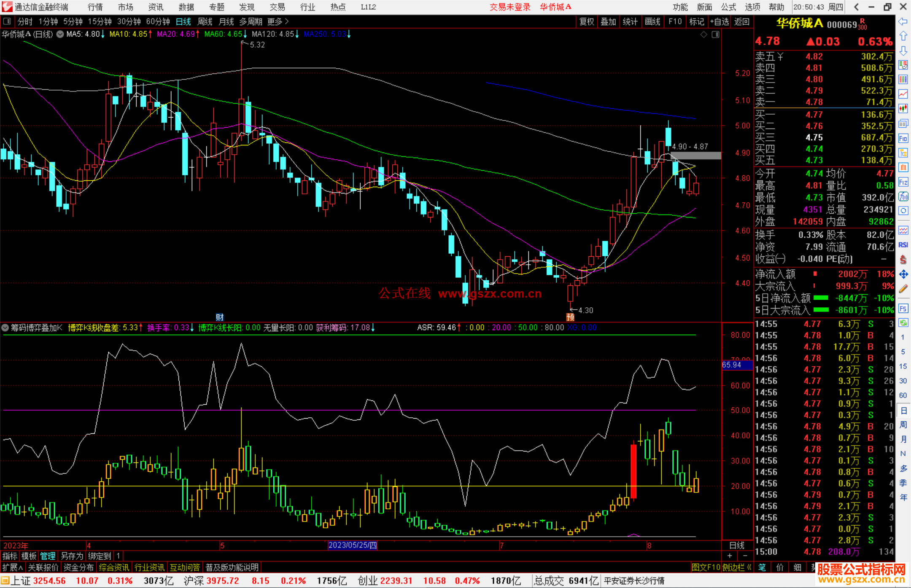Viewport: 911px width, 588px height.
Task: Switch to the 周线 period tab
Action: pos(205,21)
